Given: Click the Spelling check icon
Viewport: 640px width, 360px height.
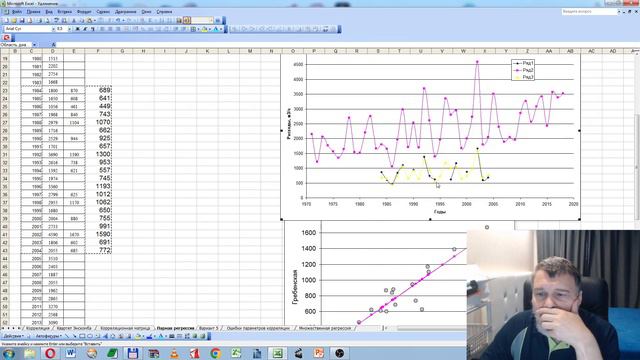Looking at the screenshot, I should point(56,20).
